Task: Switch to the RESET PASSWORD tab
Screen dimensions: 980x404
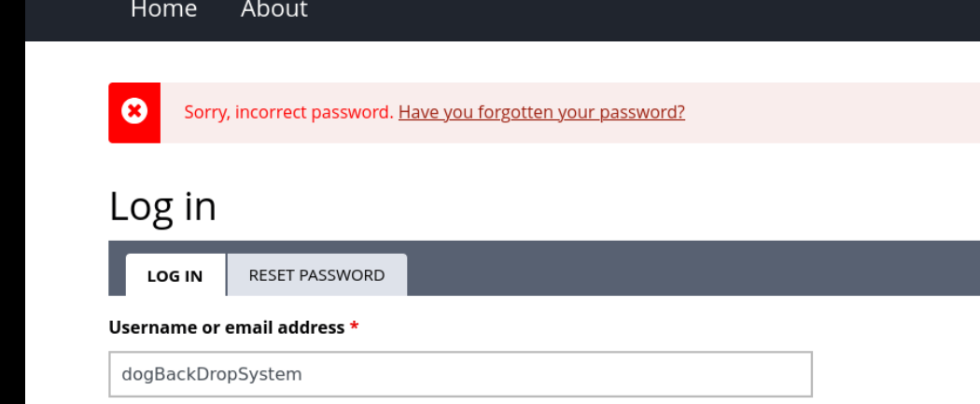Action: click(x=316, y=275)
